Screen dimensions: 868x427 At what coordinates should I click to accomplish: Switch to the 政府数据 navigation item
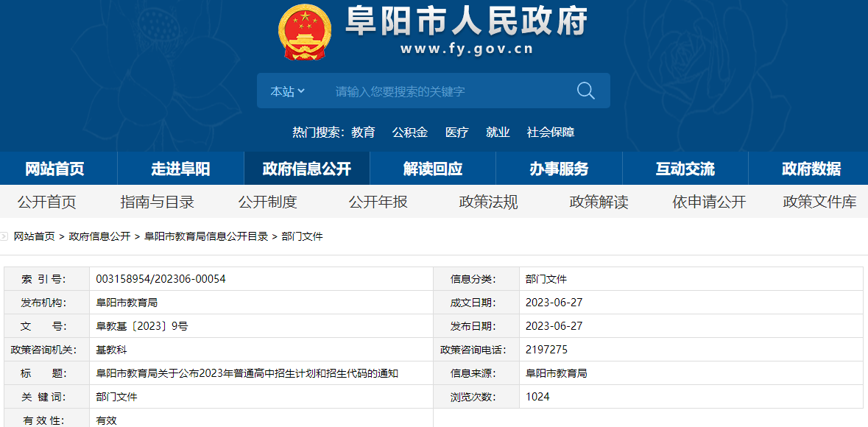(x=811, y=169)
